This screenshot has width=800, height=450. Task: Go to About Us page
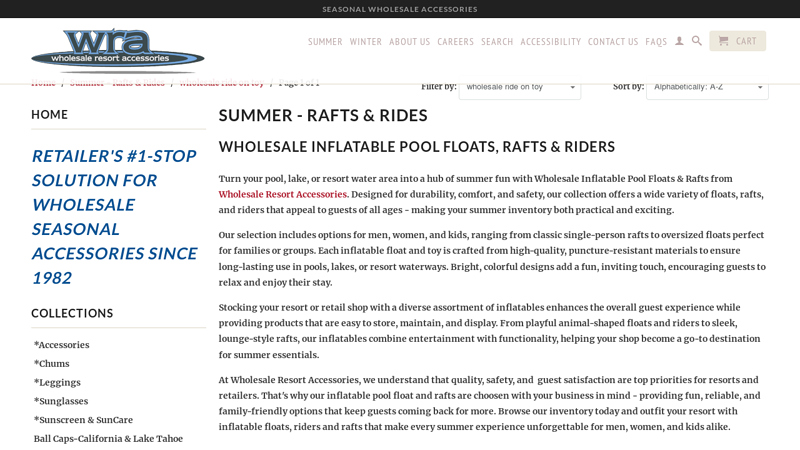409,42
